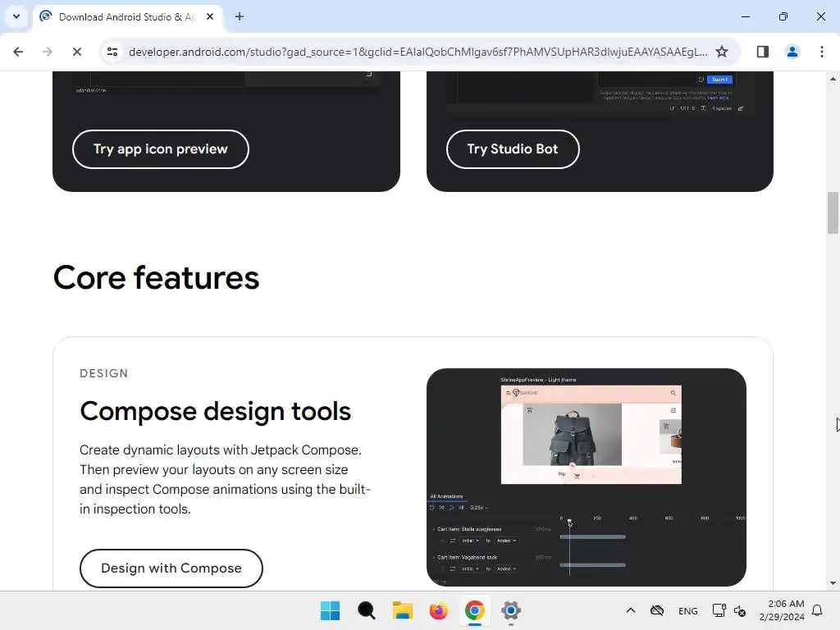Image resolution: width=840 pixels, height=630 pixels.
Task: Open the Windows Start menu
Action: point(330,610)
